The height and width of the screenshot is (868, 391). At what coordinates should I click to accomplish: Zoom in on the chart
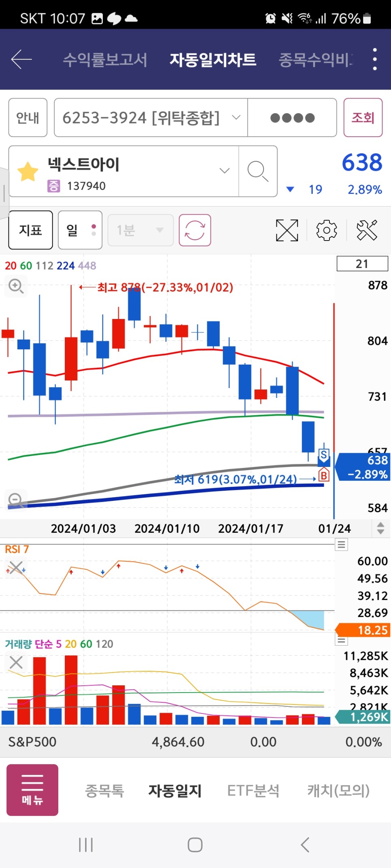point(16,286)
